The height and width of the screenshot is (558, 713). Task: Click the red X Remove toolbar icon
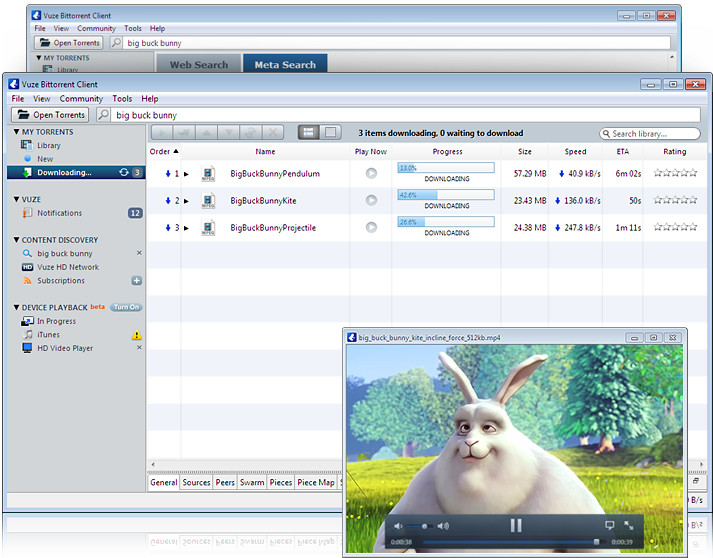[273, 133]
